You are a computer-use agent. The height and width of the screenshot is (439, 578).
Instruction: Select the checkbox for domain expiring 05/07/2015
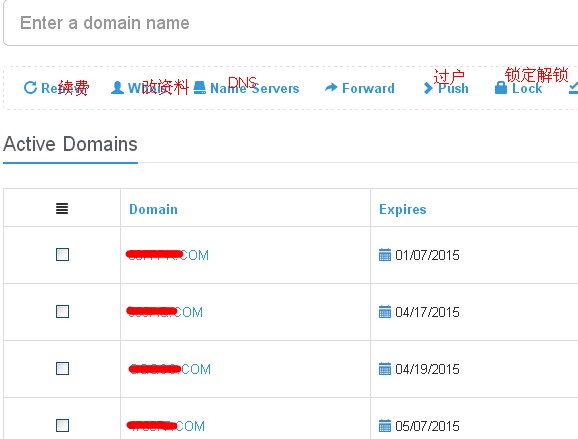click(62, 425)
